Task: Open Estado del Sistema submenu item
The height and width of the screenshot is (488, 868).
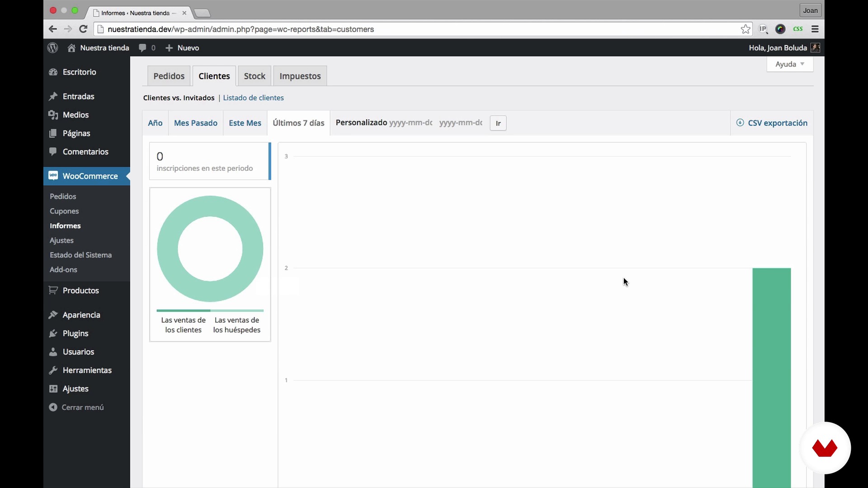Action: point(80,255)
